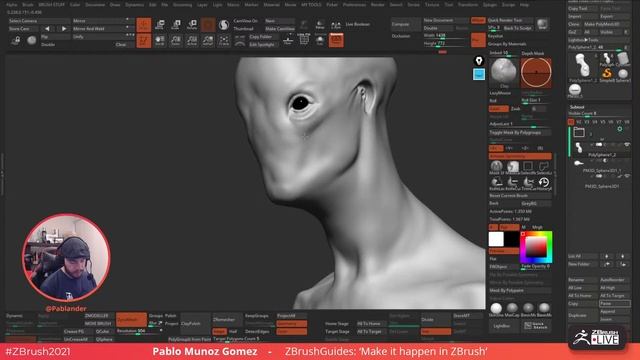Select the History Recall brush icon
This screenshot has height=360, width=640.
pos(544,182)
